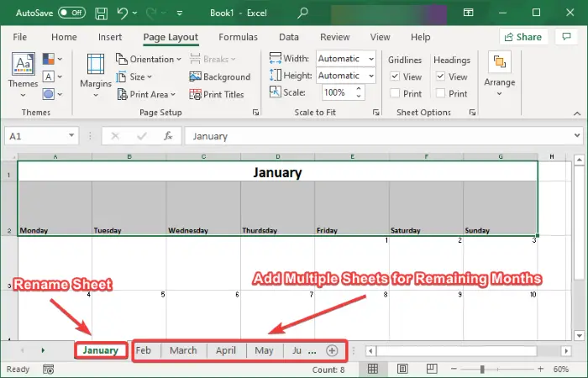Collapse the ribbon

[577, 113]
